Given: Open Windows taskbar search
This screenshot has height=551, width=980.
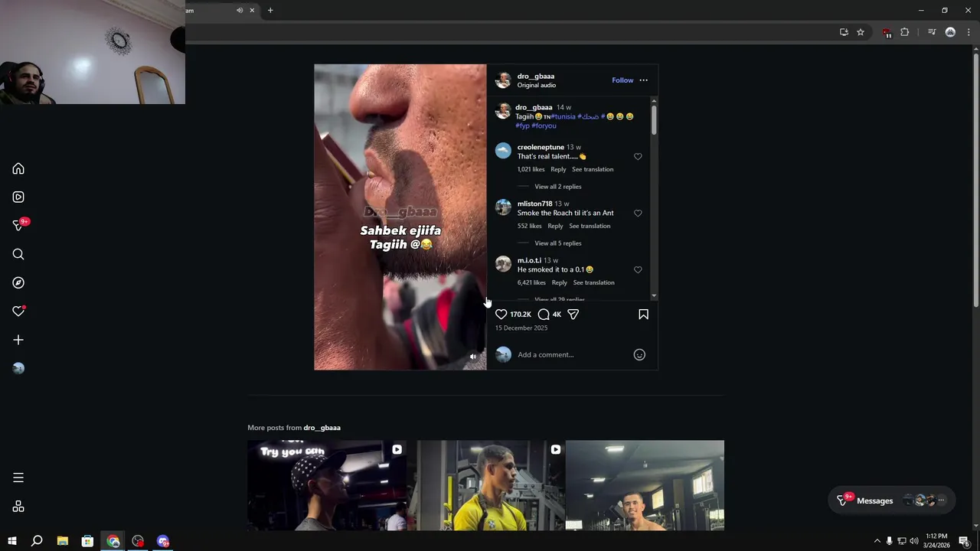Looking at the screenshot, I should point(37,541).
